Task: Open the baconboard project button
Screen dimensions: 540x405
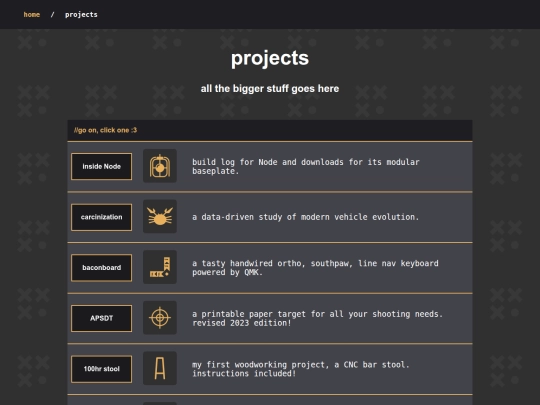Action: (x=102, y=268)
